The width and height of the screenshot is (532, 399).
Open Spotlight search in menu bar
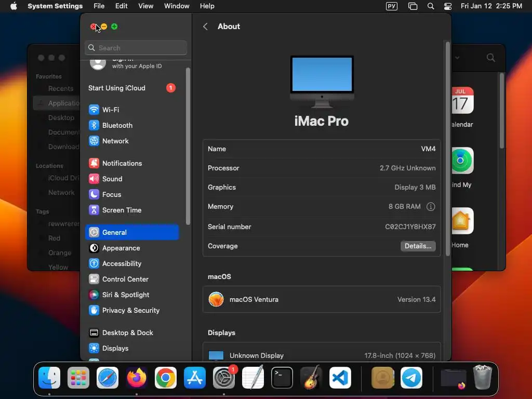pos(431,6)
